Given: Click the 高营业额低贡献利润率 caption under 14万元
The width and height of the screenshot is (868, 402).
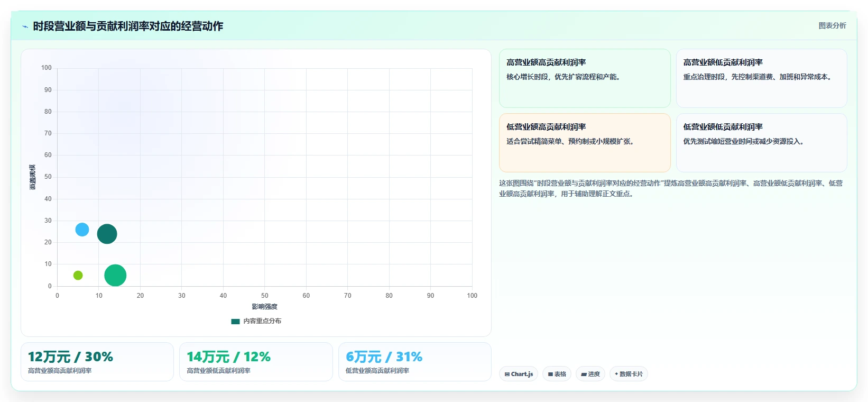Looking at the screenshot, I should coord(218,371).
